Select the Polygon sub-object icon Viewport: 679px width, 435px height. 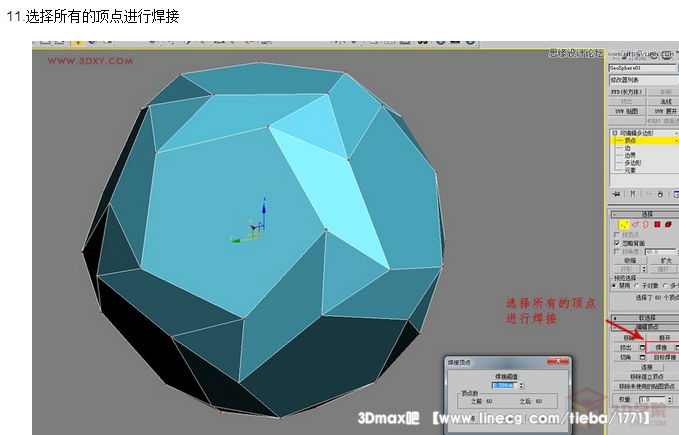coord(655,224)
